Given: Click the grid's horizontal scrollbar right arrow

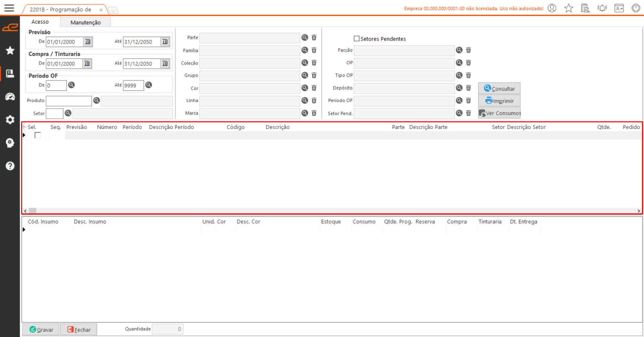Looking at the screenshot, I should (638, 211).
